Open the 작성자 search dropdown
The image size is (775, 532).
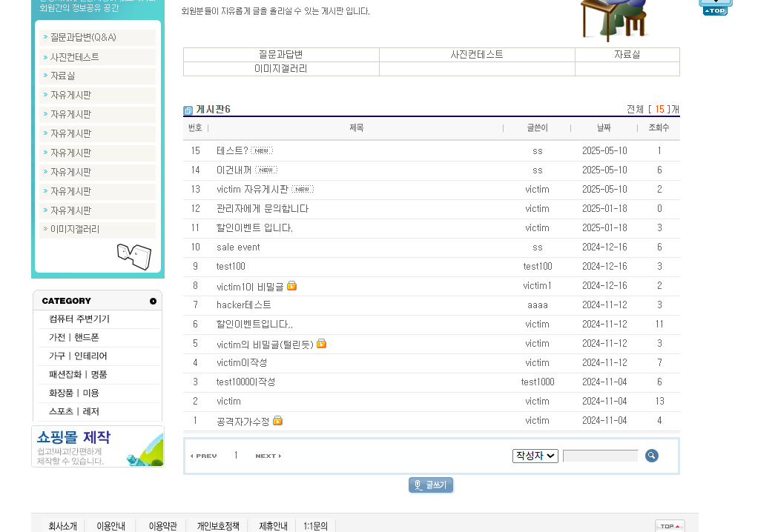535,456
